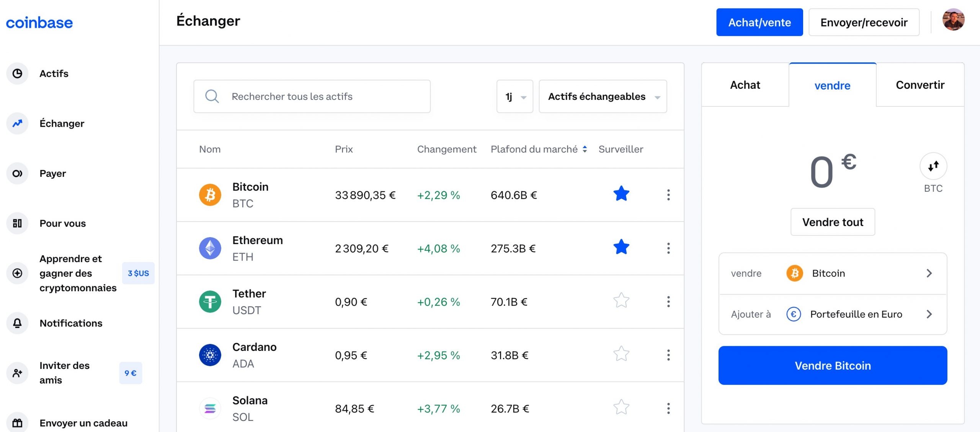Go to Échanger in the sidebar
The width and height of the screenshot is (980, 432).
click(x=62, y=124)
